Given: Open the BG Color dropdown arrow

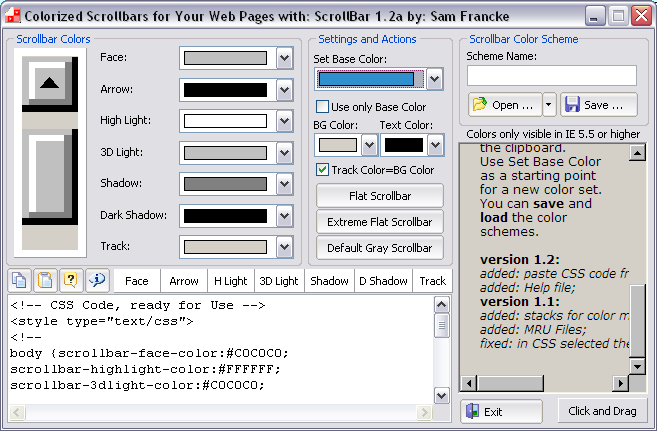Looking at the screenshot, I should pyautogui.click(x=369, y=145).
